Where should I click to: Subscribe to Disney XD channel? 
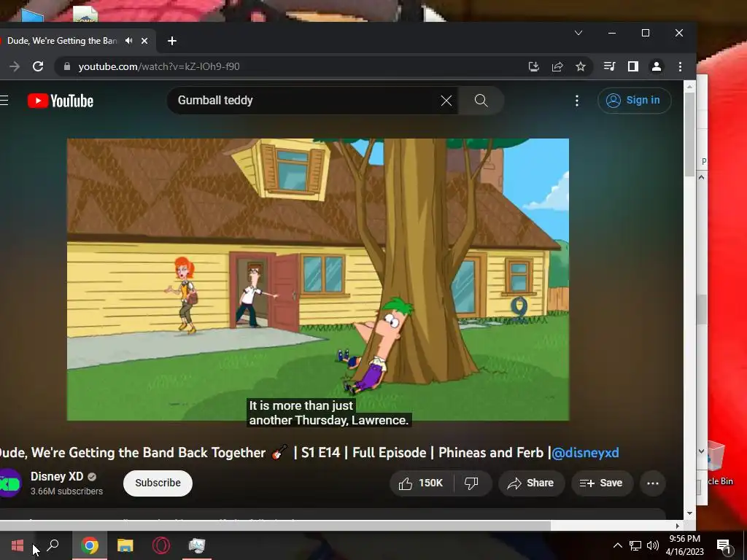158,483
